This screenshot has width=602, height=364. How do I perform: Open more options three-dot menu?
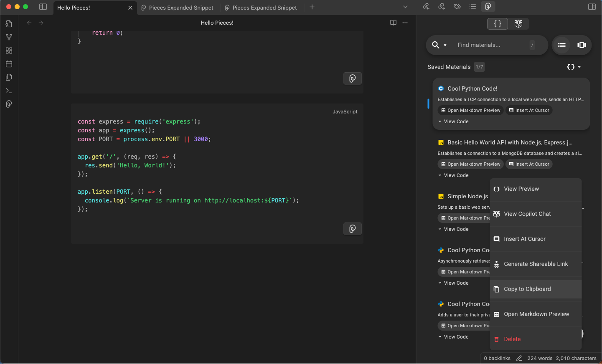[x=405, y=23]
